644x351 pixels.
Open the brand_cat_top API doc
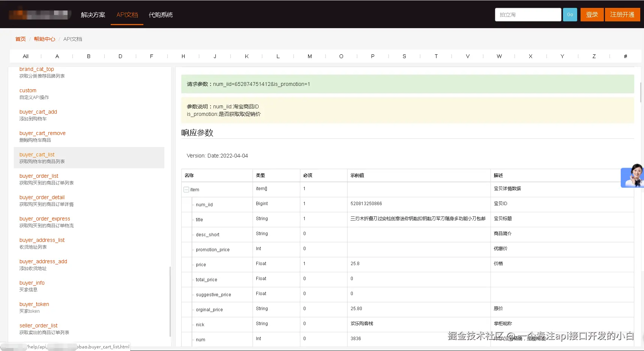(37, 69)
